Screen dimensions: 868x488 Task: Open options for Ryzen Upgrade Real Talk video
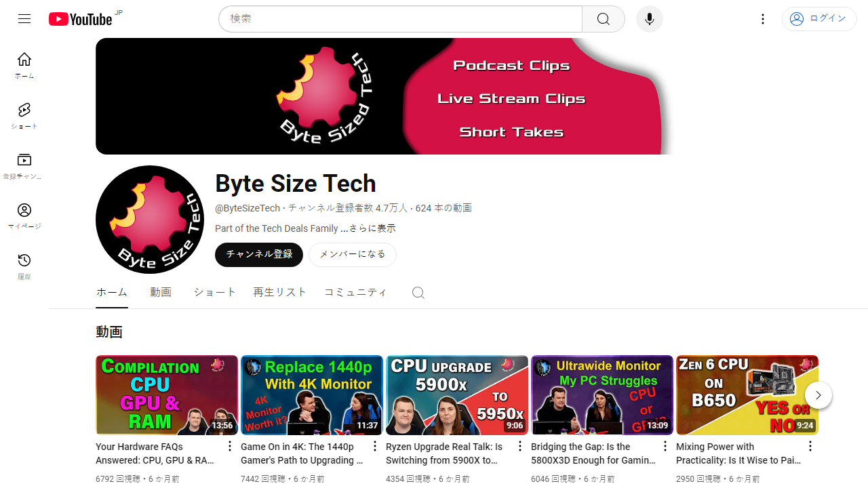pos(520,446)
